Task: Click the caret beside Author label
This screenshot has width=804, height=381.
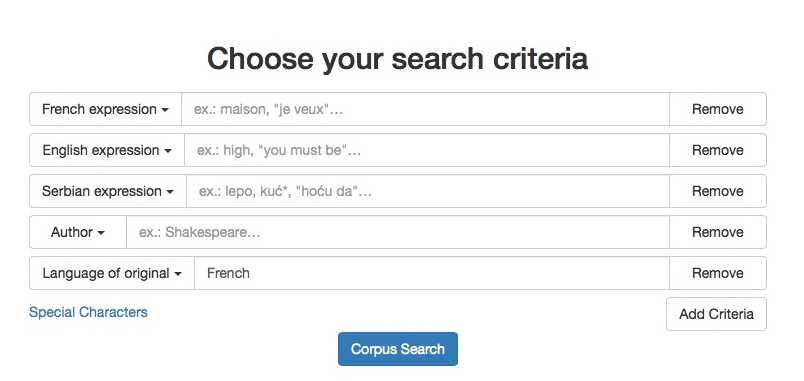Action: coord(101,233)
